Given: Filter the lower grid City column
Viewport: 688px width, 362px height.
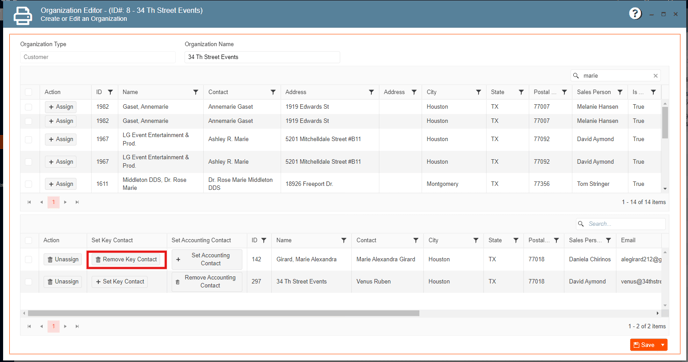Looking at the screenshot, I should [476, 240].
